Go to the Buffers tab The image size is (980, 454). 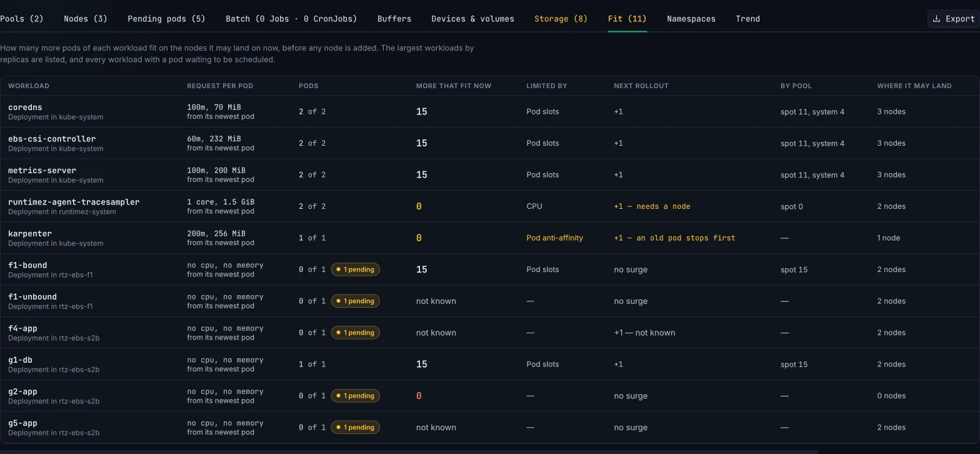pos(394,19)
